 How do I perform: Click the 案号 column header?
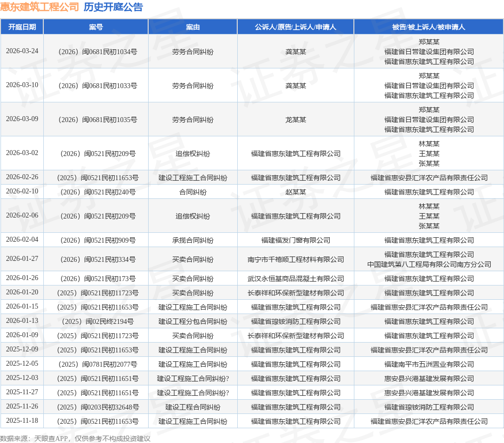pyautogui.click(x=96, y=27)
